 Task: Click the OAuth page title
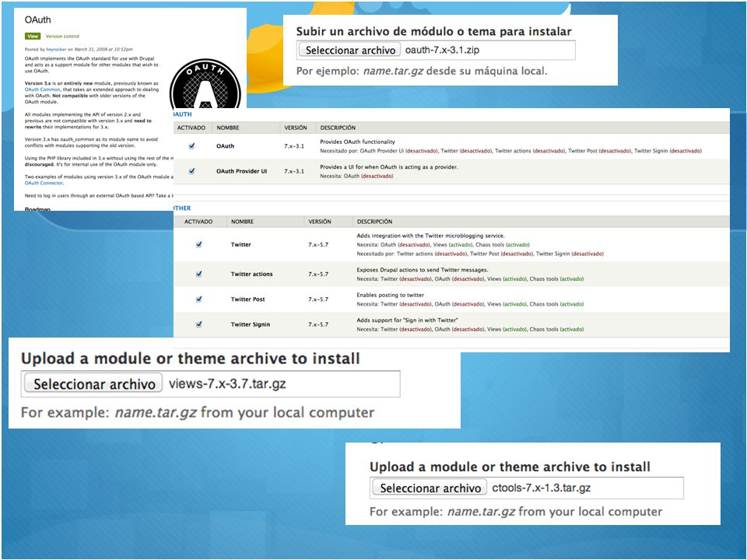[37, 20]
